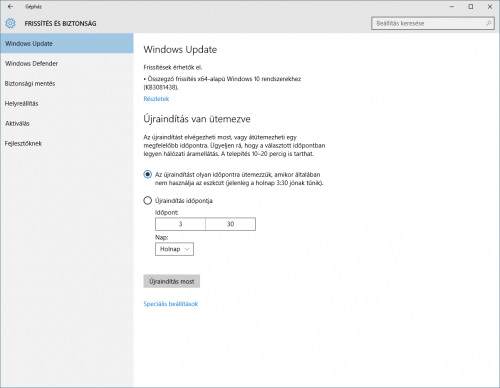Image resolution: width=500 pixels, height=388 pixels.
Task: Click the hour field showing 3
Action: [x=180, y=224]
